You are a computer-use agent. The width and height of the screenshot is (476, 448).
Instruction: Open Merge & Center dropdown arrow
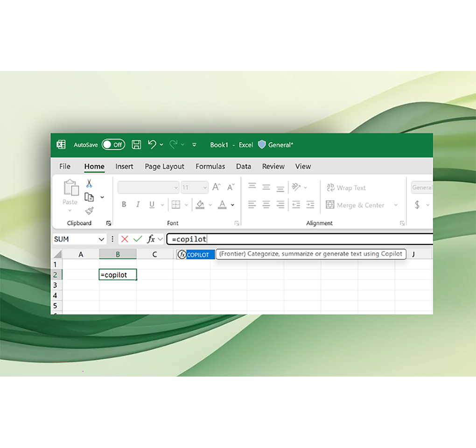coord(396,205)
